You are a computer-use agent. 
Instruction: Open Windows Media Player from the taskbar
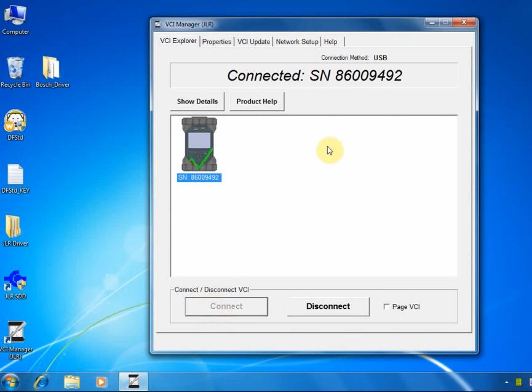[x=101, y=382]
